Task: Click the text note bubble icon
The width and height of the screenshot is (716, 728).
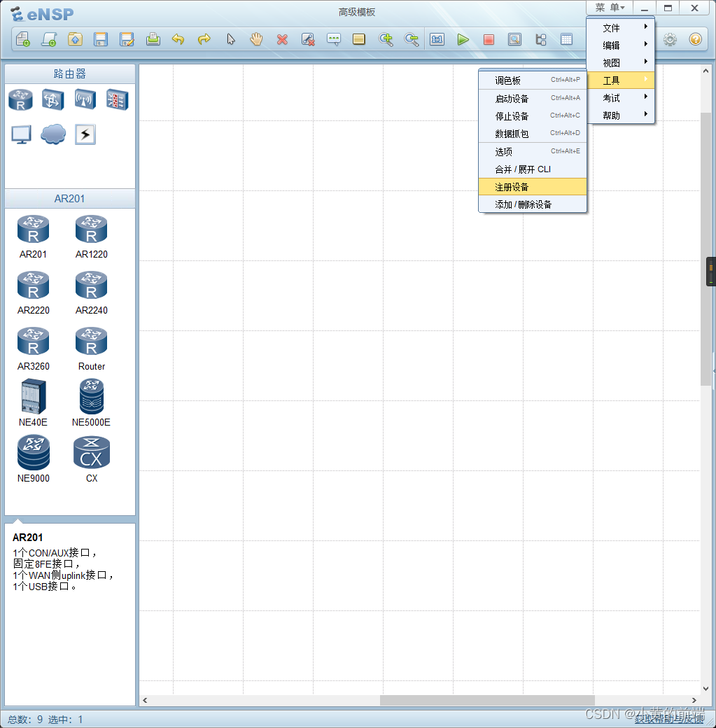Action: coord(333,39)
